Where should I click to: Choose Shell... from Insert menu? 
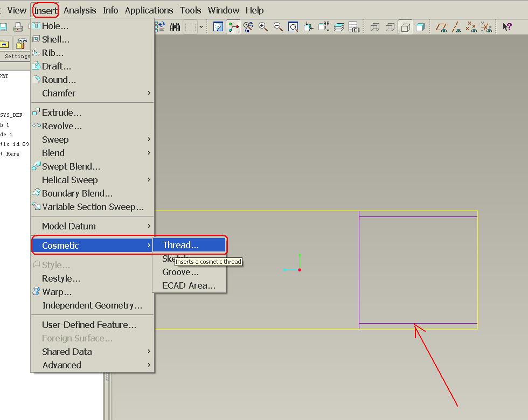[x=92, y=39]
